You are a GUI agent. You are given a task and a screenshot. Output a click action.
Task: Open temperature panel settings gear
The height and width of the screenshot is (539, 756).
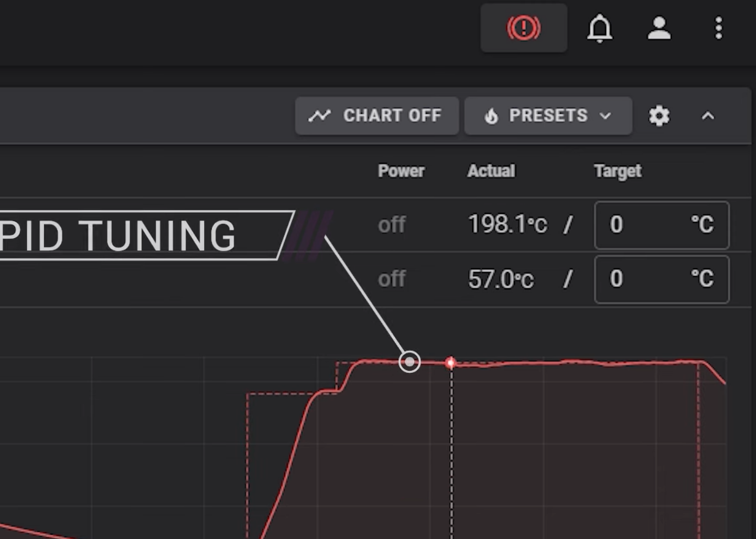pyautogui.click(x=659, y=116)
